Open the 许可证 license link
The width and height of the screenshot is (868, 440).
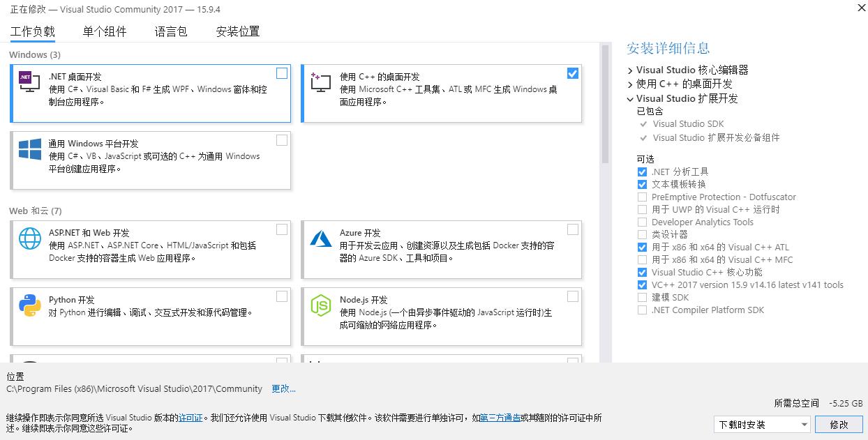click(x=190, y=418)
